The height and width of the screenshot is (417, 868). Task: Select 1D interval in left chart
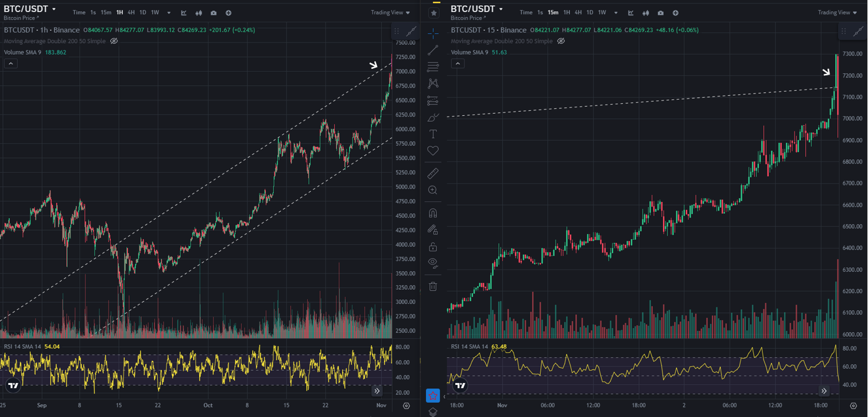(143, 13)
